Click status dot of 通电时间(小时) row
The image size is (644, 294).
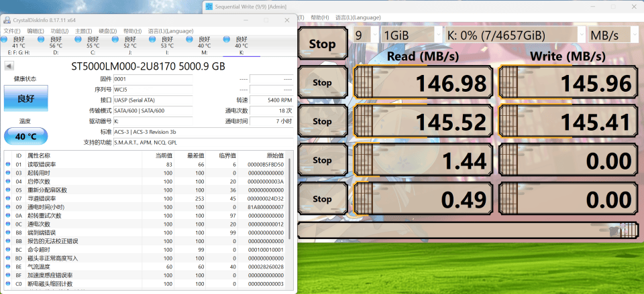click(x=8, y=207)
